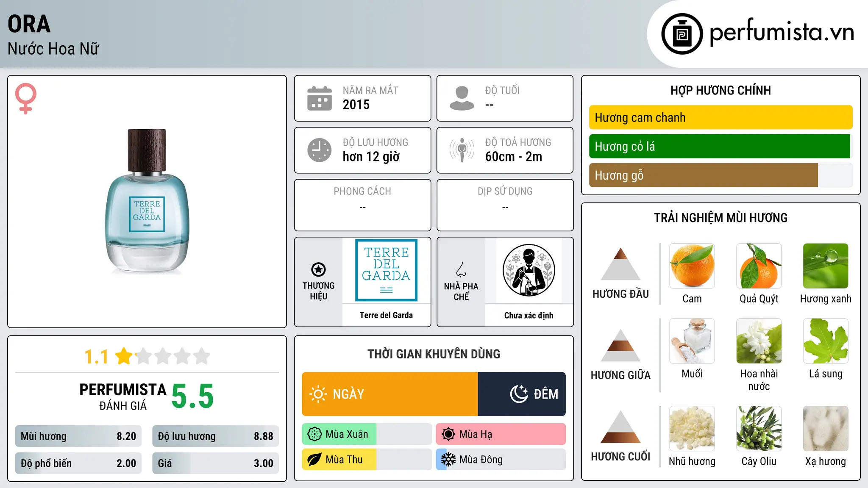
Task: Click the Hương giữa pyramid icon
Action: (620, 345)
